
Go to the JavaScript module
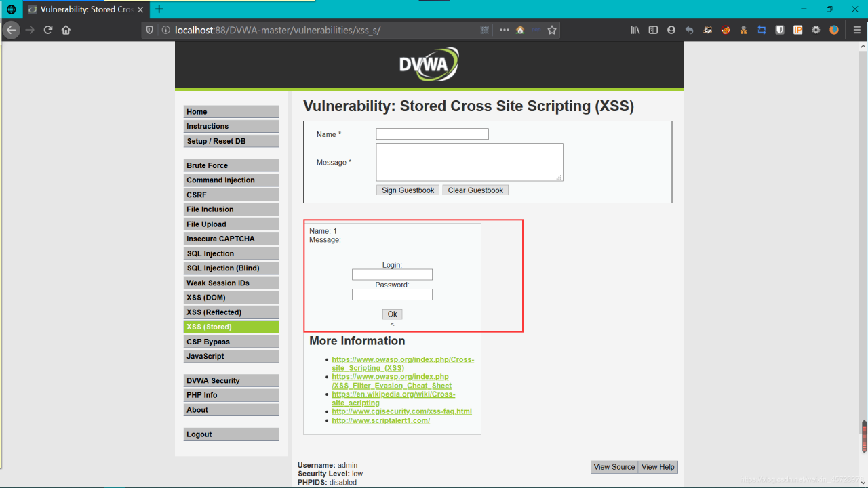click(x=231, y=357)
